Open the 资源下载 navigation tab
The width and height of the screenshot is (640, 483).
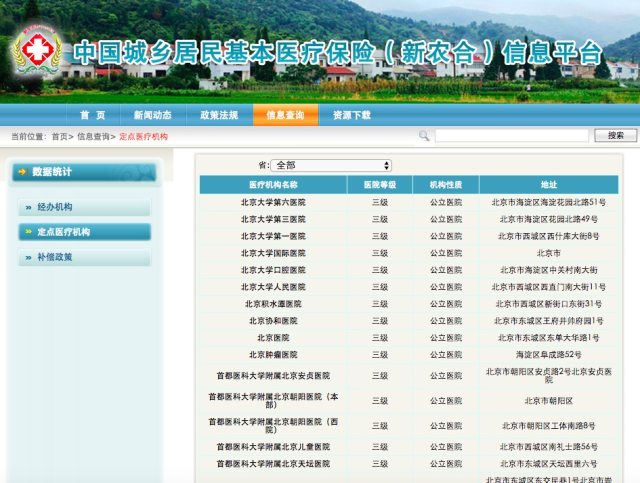pos(352,115)
